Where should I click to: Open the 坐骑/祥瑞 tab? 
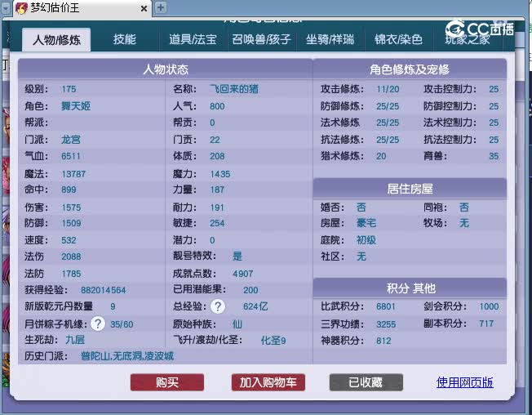330,39
